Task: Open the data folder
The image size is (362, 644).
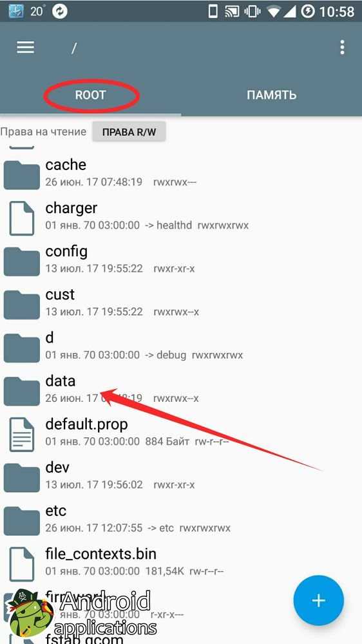Action: [x=181, y=389]
